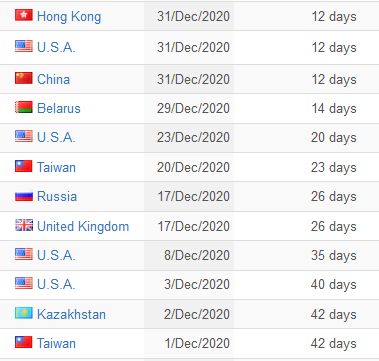Open the Russia link
379x361 pixels.
[x=57, y=196]
